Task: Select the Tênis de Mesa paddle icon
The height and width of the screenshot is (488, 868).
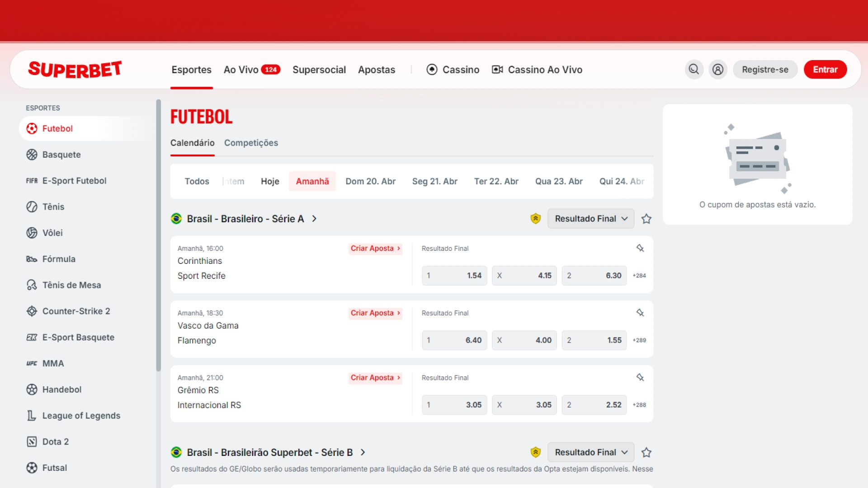Action: tap(32, 285)
